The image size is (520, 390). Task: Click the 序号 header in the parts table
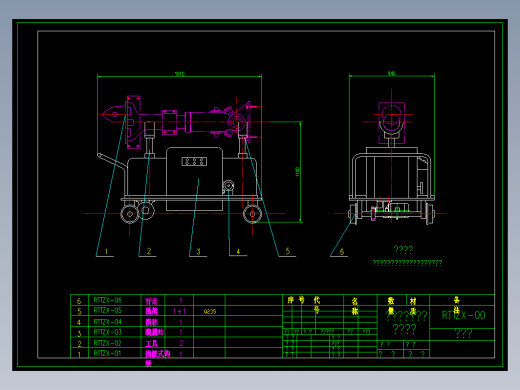point(296,300)
